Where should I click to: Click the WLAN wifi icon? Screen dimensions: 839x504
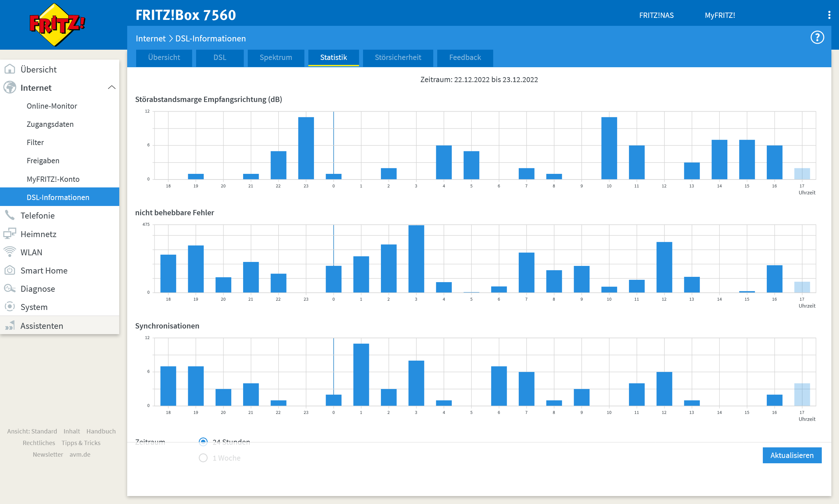(10, 252)
